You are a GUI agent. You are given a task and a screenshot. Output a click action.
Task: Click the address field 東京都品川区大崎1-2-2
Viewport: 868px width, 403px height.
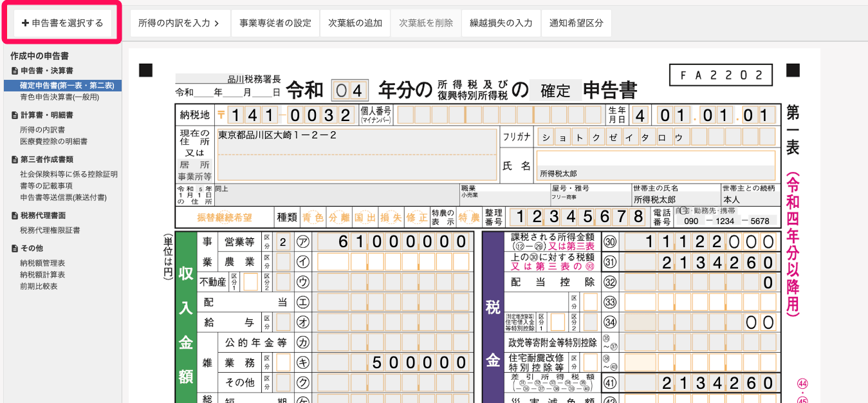(x=357, y=154)
